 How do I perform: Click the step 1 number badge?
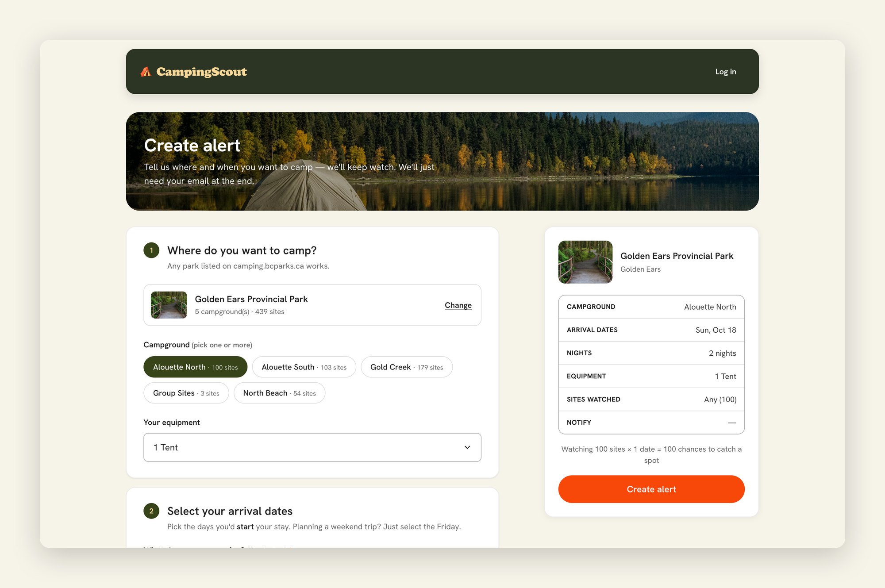151,250
